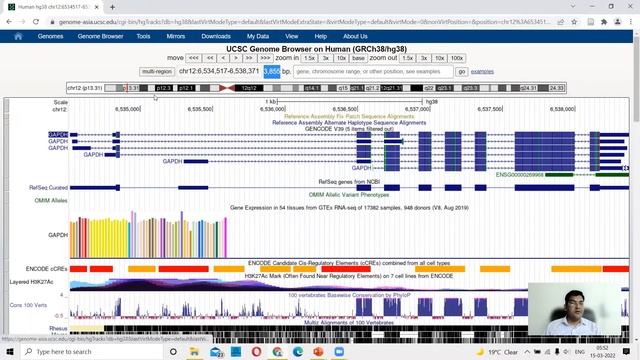Open Microsoft Edge from taskbar
Viewport: 640px width, 360px height.
coord(298,351)
